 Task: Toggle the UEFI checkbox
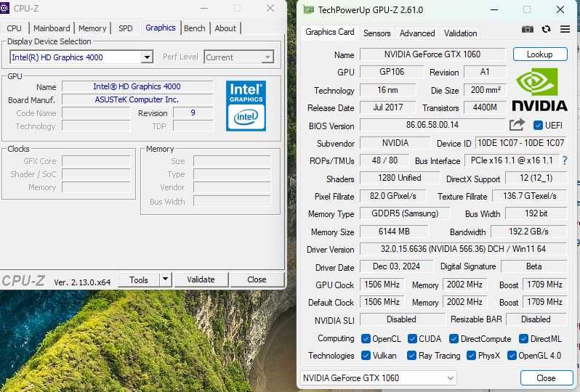tap(538, 126)
